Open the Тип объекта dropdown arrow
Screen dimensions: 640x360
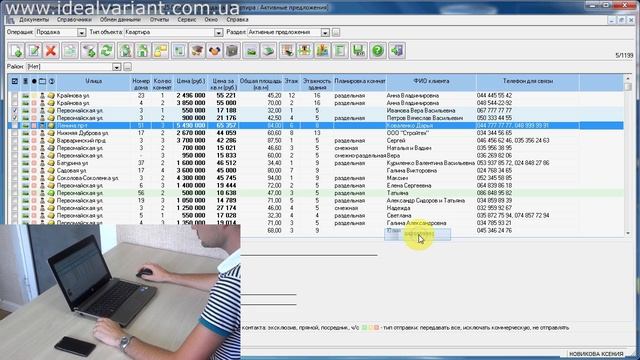218,32
